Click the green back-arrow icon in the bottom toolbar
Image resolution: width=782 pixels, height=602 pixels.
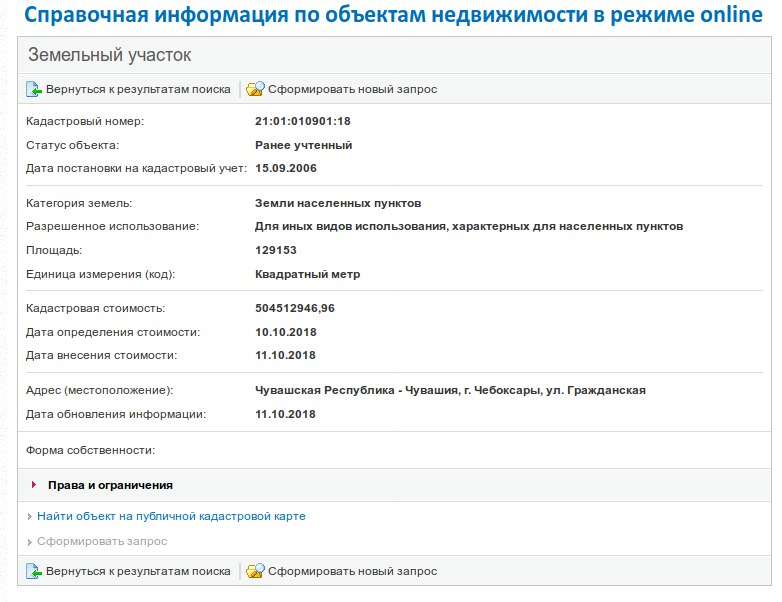coord(34,571)
